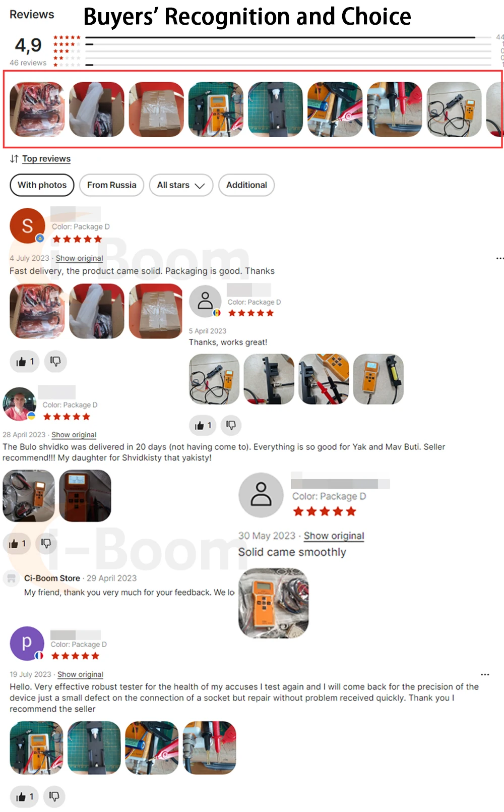
Task: Toggle the With photos filter
Action: click(42, 185)
